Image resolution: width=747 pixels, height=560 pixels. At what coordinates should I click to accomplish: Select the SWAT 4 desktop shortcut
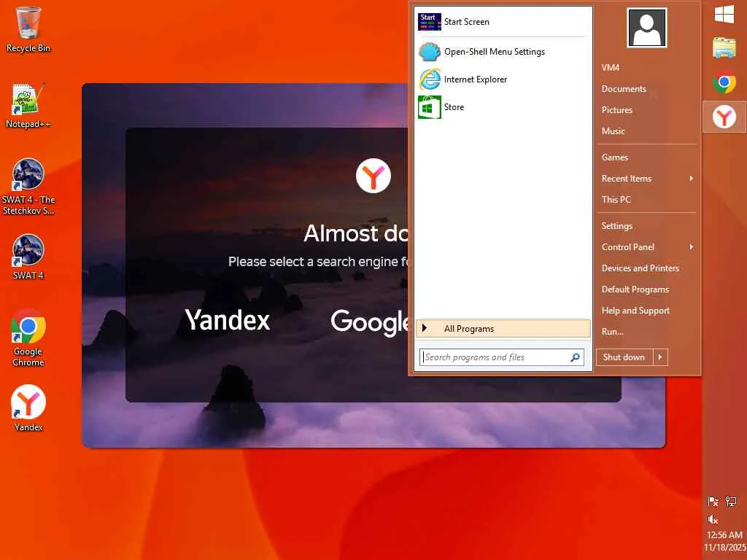coord(28,257)
